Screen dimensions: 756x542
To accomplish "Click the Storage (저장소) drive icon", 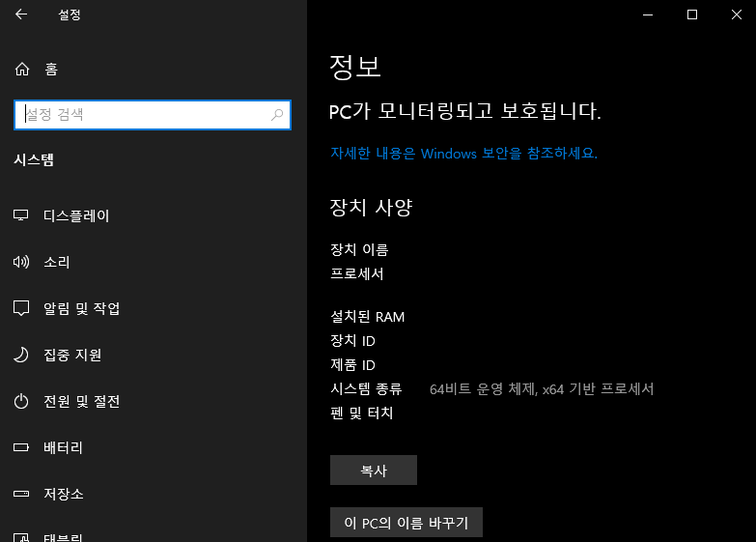I will tap(20, 494).
